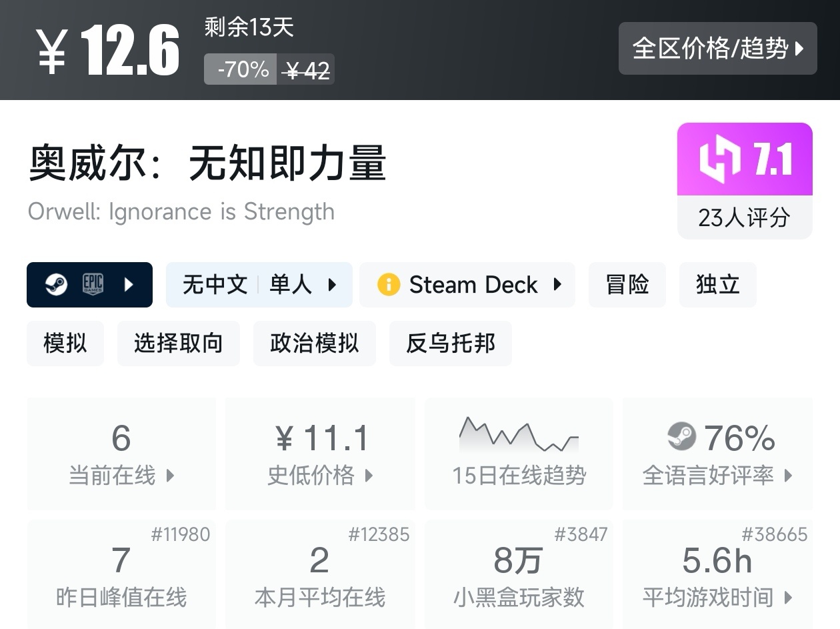Select the 模拟 genre tag
The height and width of the screenshot is (629, 840).
pos(65,344)
